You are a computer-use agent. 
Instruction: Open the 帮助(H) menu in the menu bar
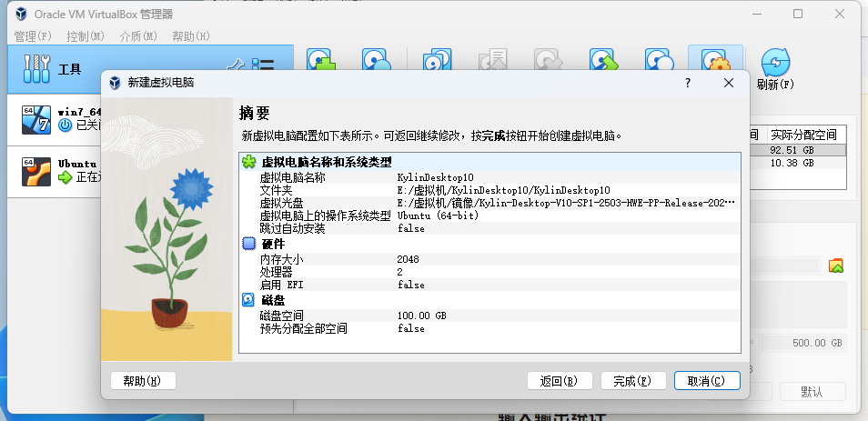[191, 36]
